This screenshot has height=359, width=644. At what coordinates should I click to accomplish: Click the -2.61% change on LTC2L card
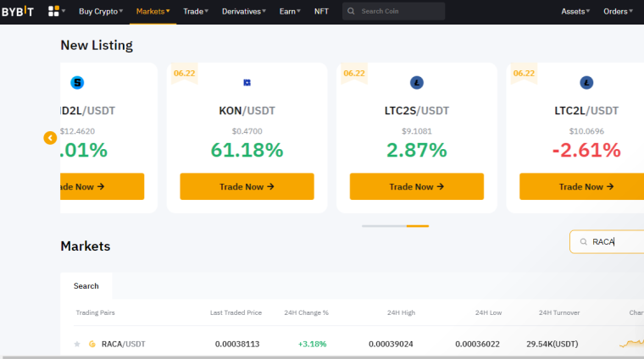(x=586, y=150)
